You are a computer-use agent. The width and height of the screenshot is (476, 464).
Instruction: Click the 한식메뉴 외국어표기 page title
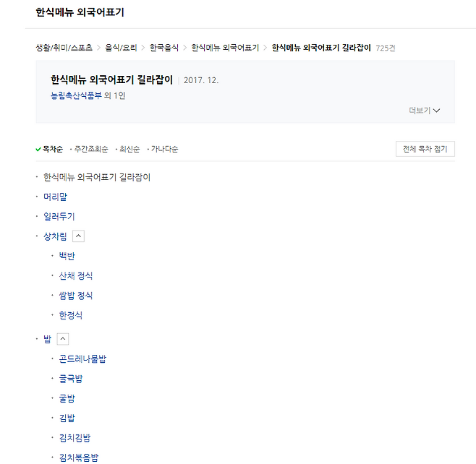point(80,12)
